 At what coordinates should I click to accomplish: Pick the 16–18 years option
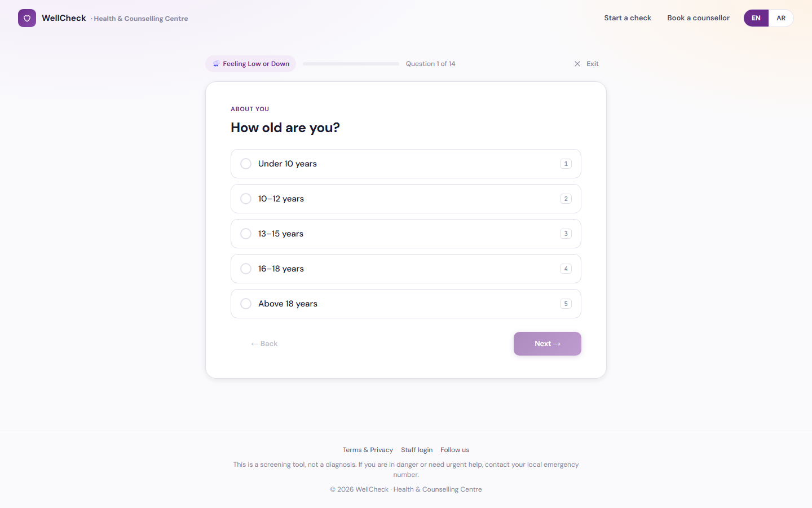click(x=406, y=269)
